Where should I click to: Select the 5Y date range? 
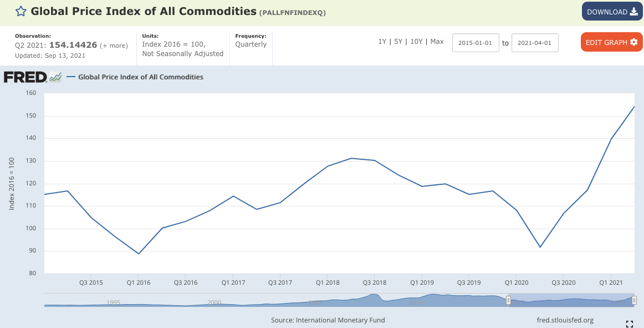[x=398, y=42]
